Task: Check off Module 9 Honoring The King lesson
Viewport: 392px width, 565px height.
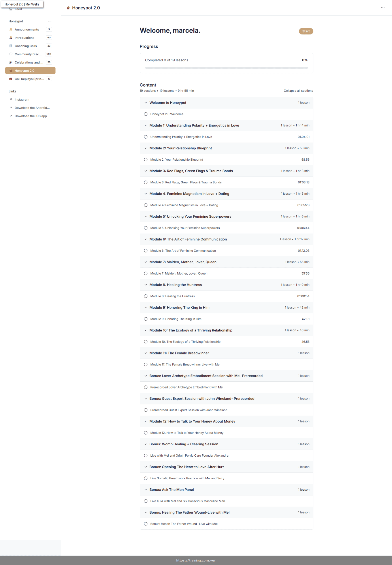Action: click(146, 319)
